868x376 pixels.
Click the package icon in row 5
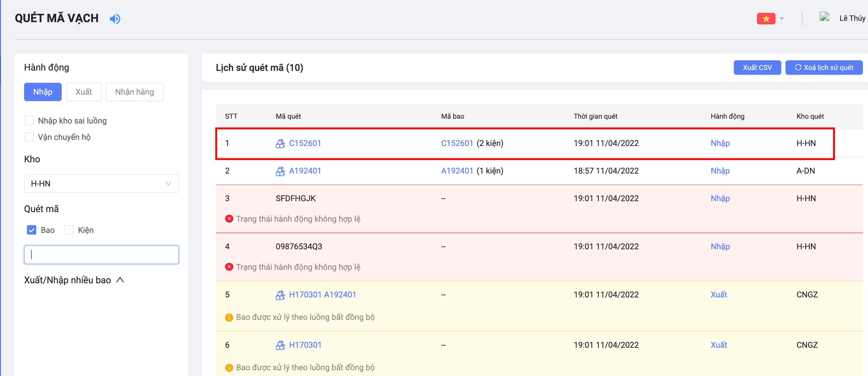[280, 295]
